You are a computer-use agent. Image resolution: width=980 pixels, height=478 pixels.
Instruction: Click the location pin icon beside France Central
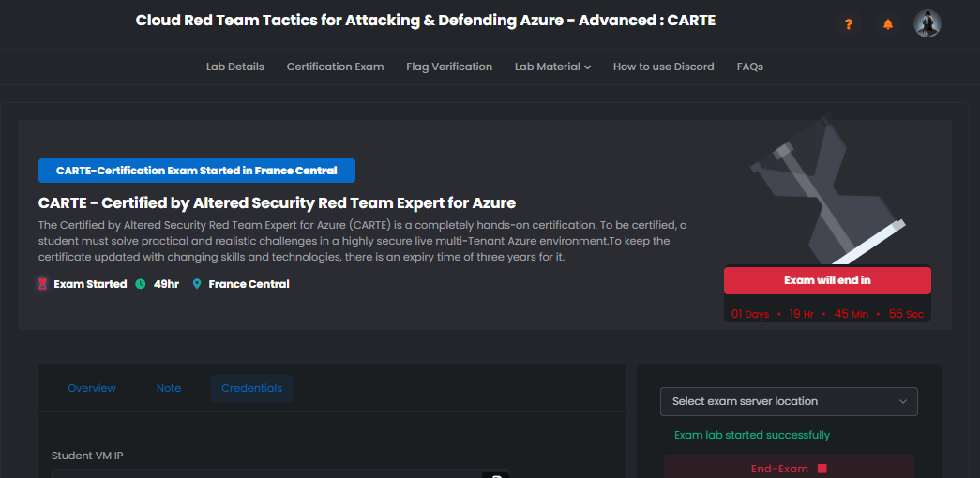197,284
